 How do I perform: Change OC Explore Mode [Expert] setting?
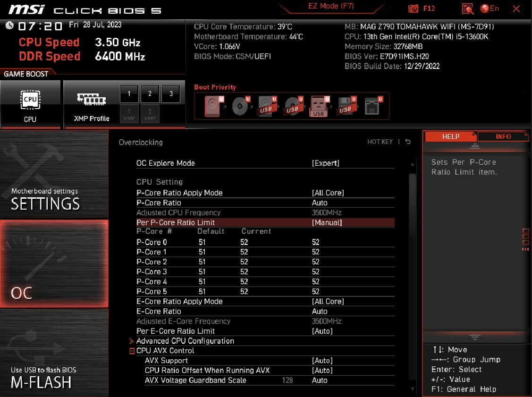coord(265,163)
